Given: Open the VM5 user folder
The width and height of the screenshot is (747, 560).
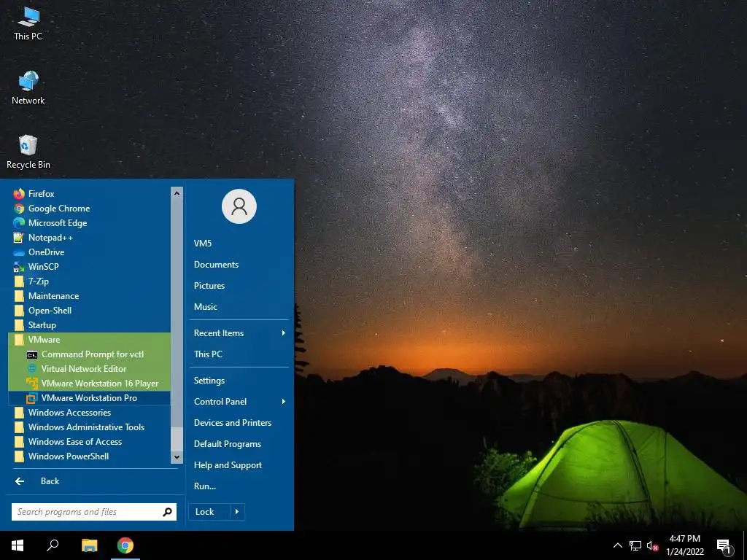Looking at the screenshot, I should click(239, 244).
